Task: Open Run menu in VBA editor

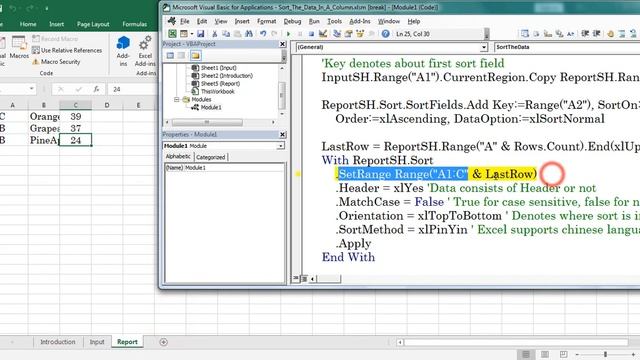Action: tap(314, 21)
